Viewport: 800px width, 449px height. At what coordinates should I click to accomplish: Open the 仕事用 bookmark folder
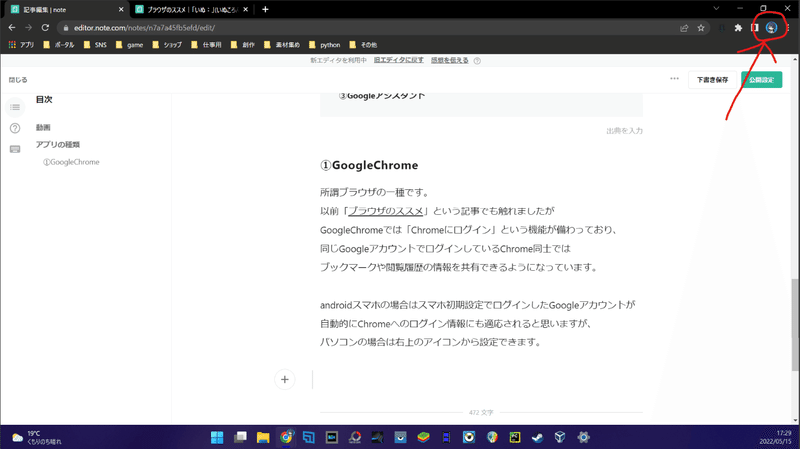click(207, 45)
